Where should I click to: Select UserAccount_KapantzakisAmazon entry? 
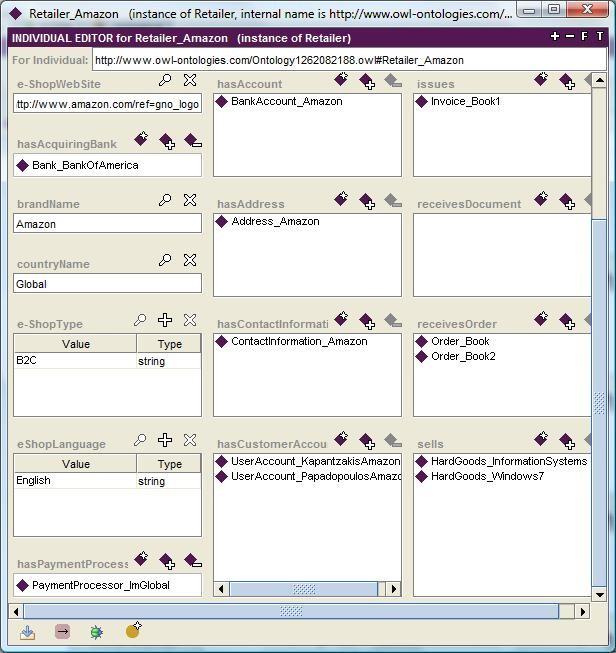click(308, 461)
